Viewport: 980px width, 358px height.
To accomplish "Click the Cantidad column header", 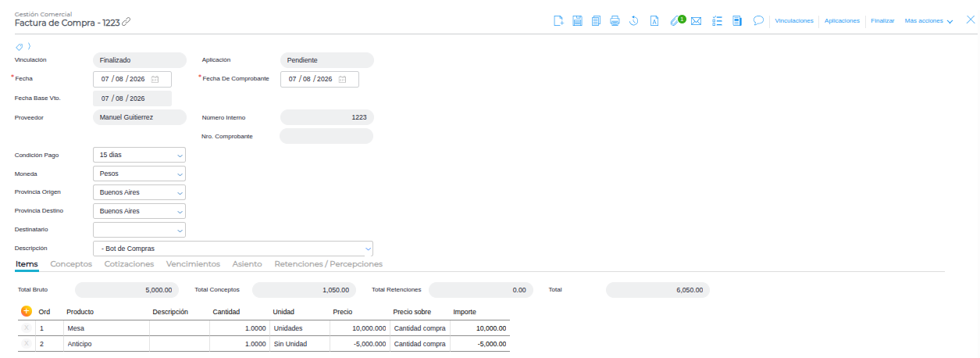I will pyautogui.click(x=226, y=312).
